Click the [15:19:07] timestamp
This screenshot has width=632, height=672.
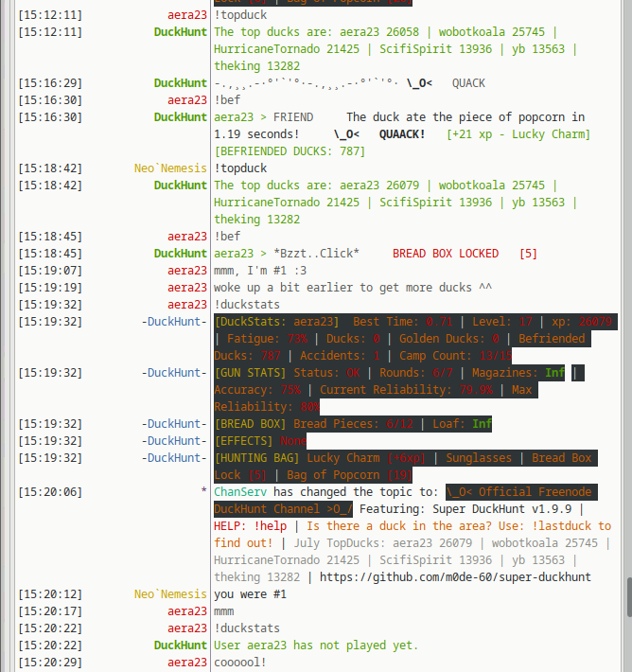50,271
